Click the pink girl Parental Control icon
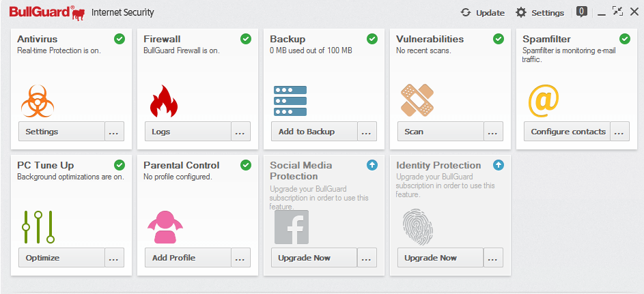The height and width of the screenshot is (294, 644). [x=165, y=226]
